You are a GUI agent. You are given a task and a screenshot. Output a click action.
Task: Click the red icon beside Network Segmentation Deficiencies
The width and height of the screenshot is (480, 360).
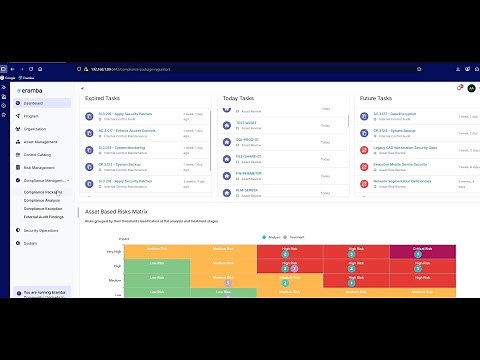pos(364,184)
